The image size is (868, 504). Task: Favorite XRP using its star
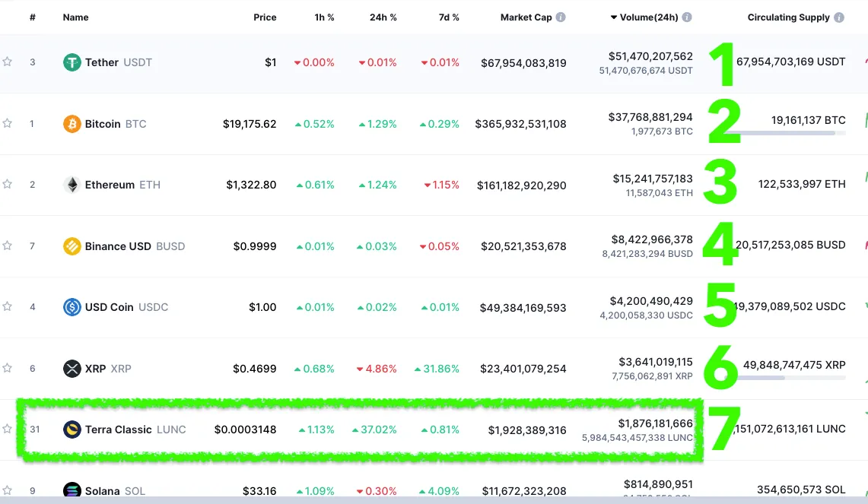pyautogui.click(x=7, y=367)
